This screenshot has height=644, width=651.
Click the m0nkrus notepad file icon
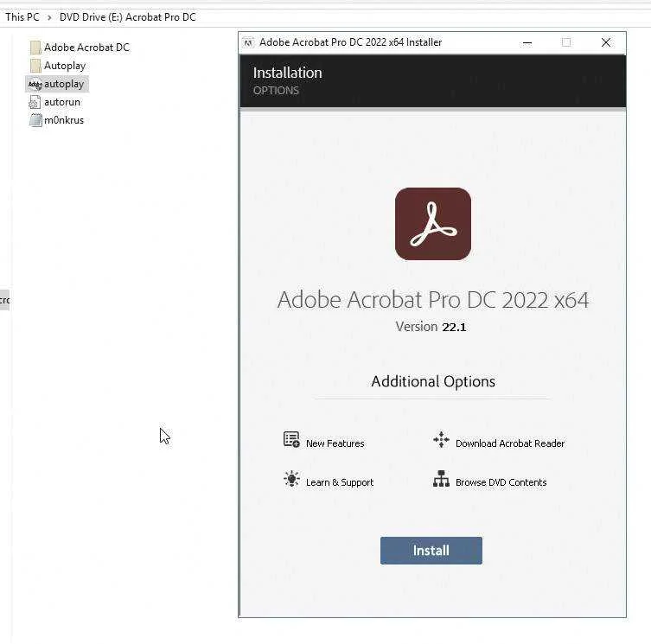[x=35, y=120]
